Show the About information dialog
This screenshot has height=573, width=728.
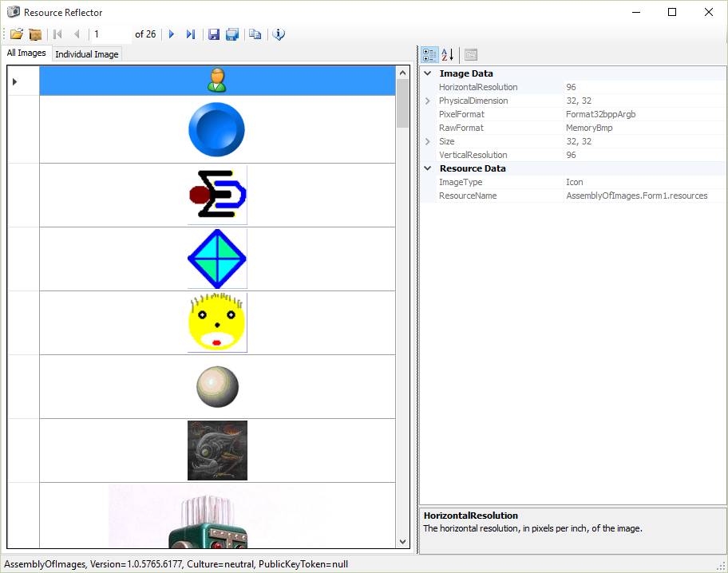[x=278, y=34]
